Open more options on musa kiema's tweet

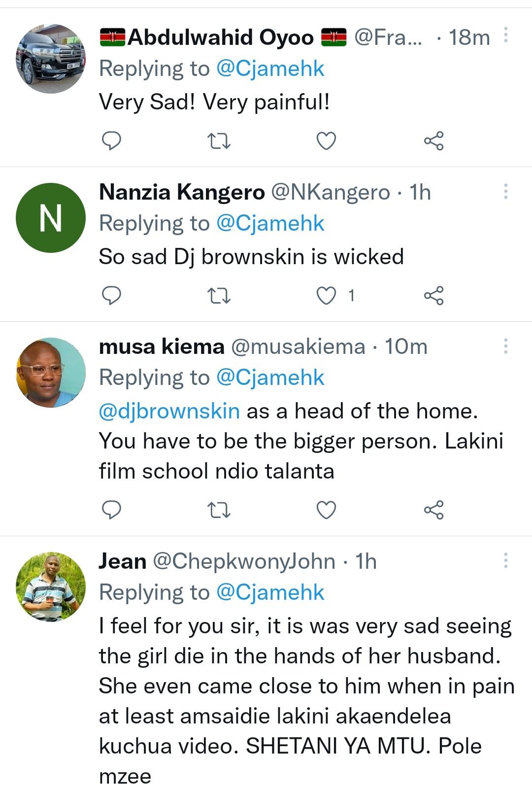505,346
